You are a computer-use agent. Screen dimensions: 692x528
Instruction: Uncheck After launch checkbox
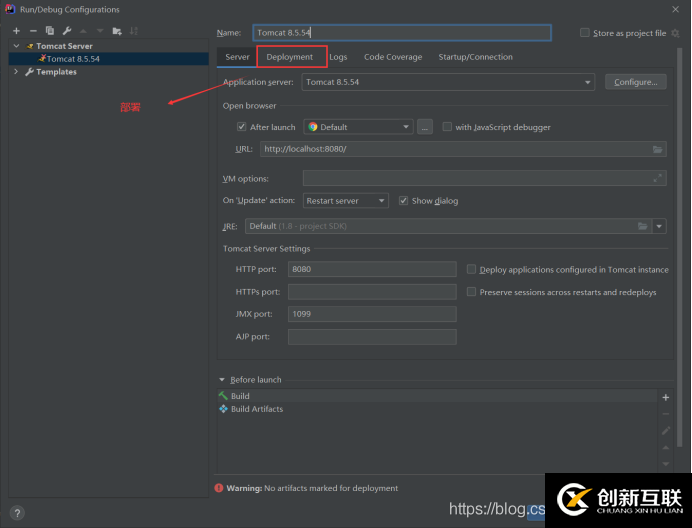point(241,127)
